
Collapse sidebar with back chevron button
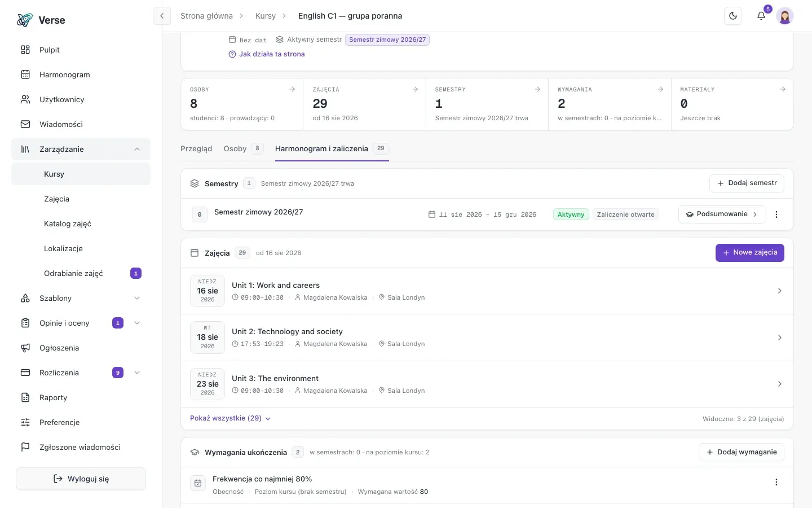pos(162,16)
